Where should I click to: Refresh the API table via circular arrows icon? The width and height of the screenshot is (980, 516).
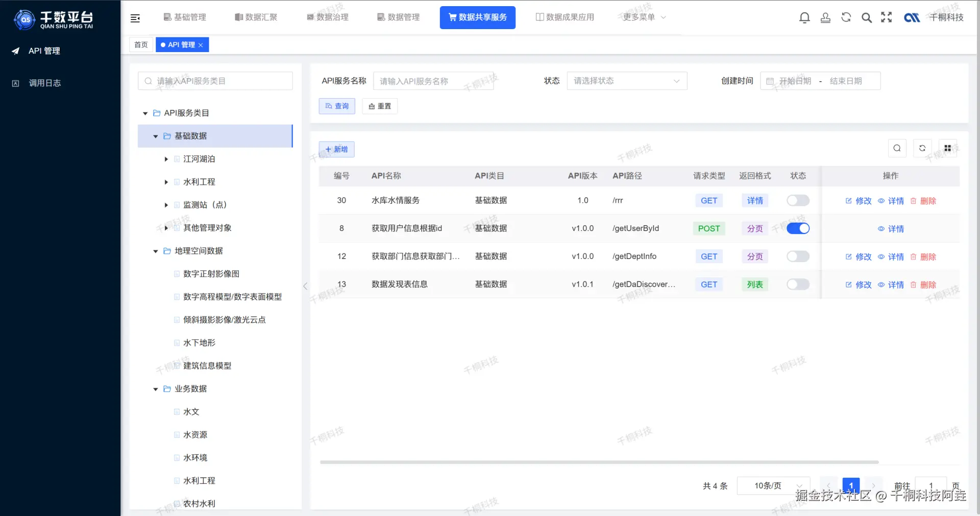pyautogui.click(x=922, y=148)
